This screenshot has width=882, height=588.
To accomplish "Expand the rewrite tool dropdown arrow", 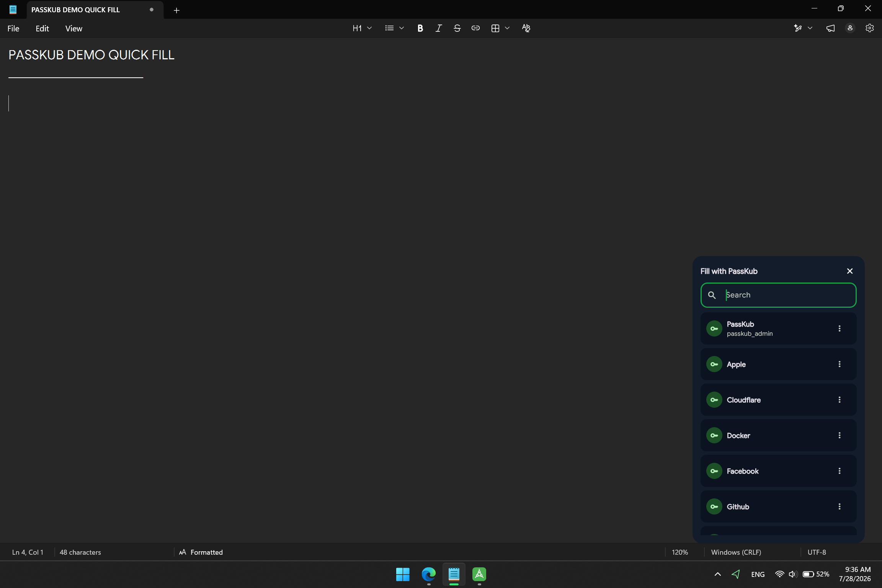I will click(x=810, y=28).
